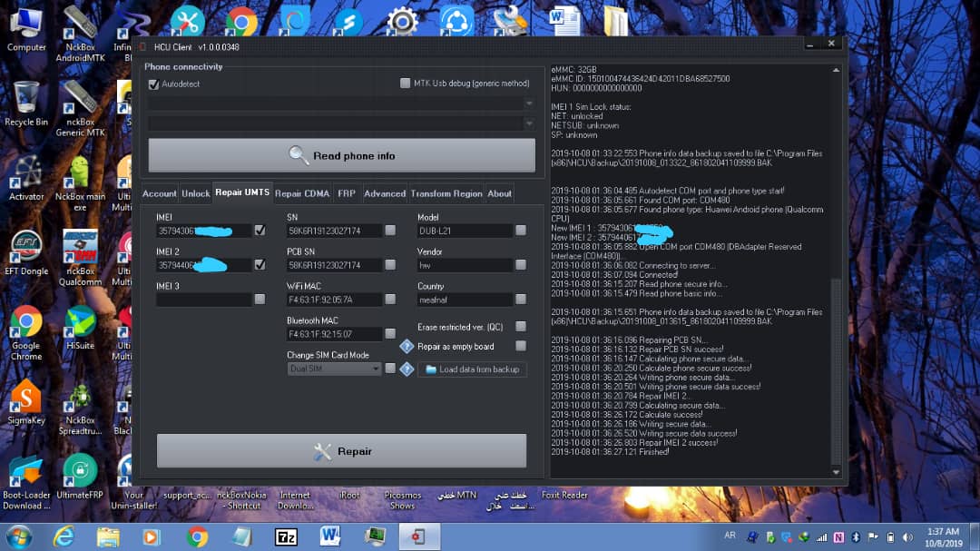
Task: Enable Repair as empty board checkbox
Action: 521,346
